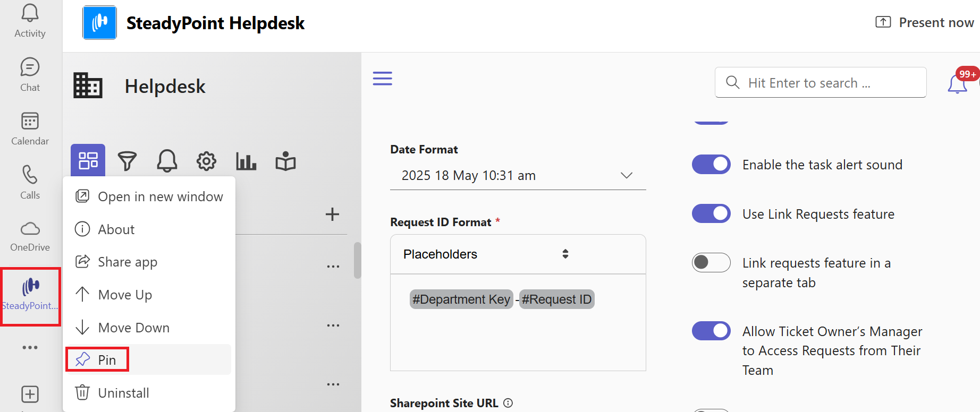The height and width of the screenshot is (412, 980).
Task: Open the Calendar app in sidebar
Action: tap(30, 129)
